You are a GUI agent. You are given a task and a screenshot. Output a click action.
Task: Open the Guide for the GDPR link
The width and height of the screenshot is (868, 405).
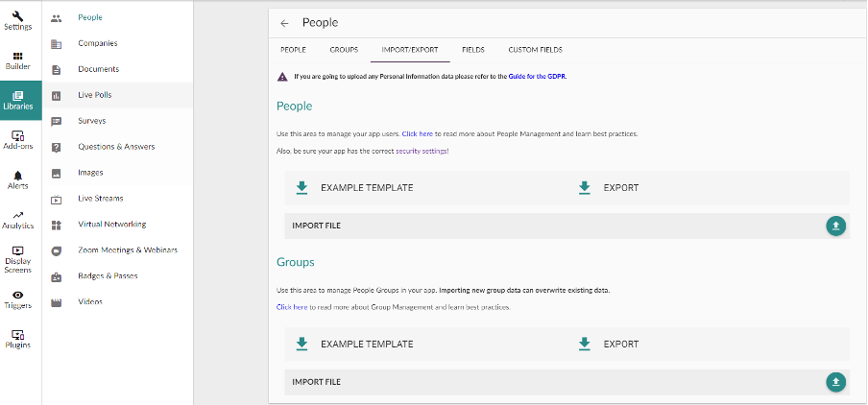(537, 76)
